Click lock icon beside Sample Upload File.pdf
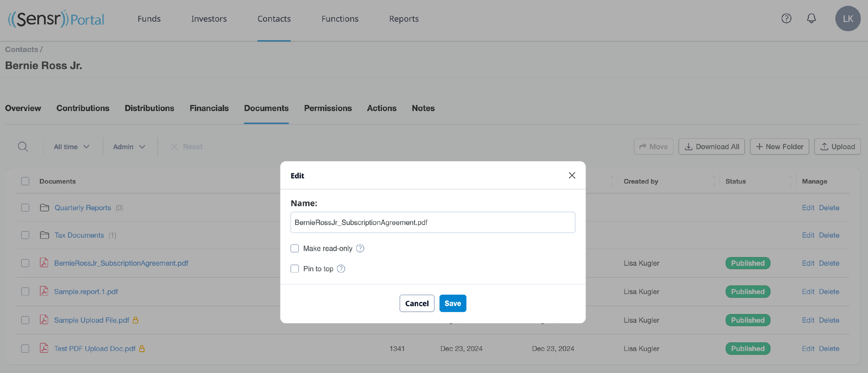The image size is (868, 373). click(x=135, y=320)
